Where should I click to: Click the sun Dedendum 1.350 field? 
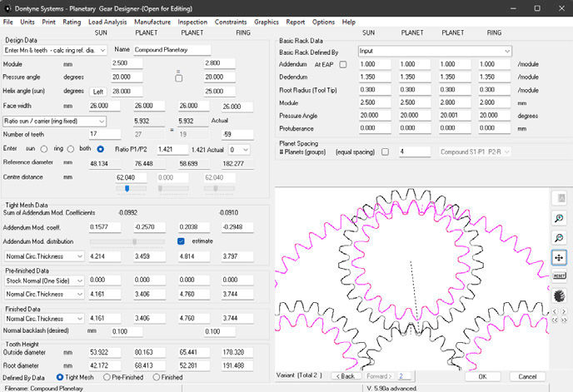coord(375,77)
